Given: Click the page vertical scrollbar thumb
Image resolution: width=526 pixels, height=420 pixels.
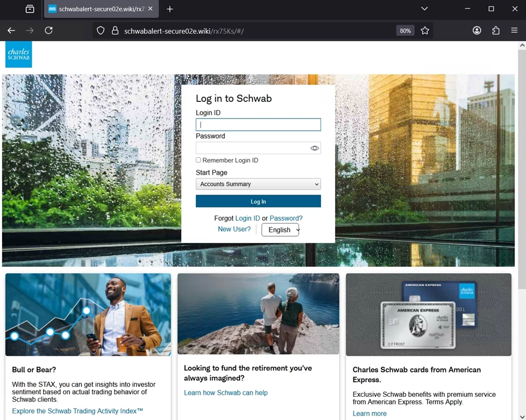Looking at the screenshot, I should [x=522, y=169].
